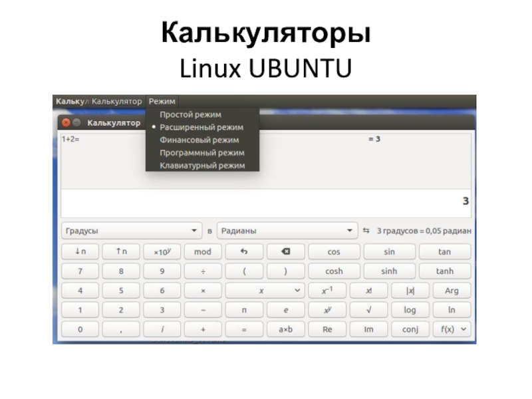Click the close parenthesis button
Screen dimensions: 532x399
(286, 271)
